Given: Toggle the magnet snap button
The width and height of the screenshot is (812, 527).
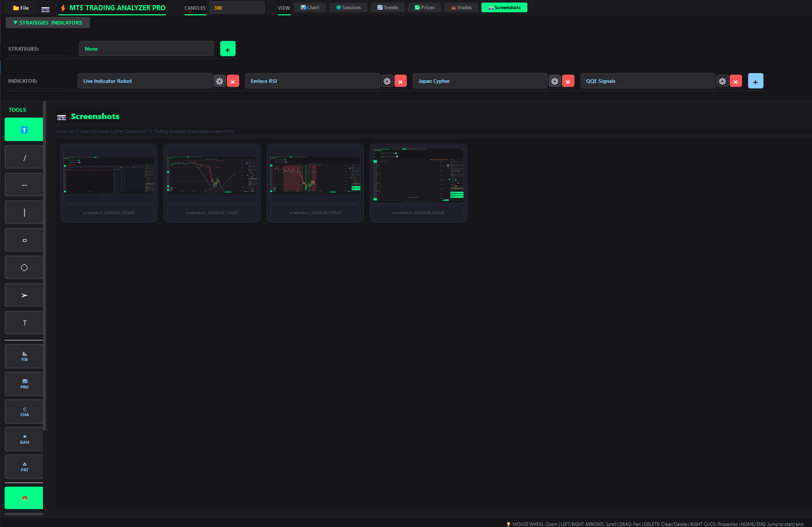Looking at the screenshot, I should click(24, 498).
